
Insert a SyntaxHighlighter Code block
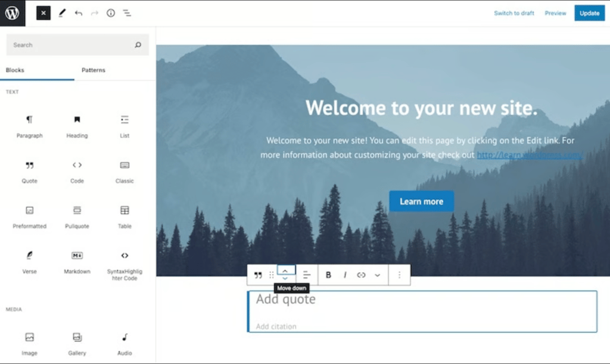click(125, 266)
